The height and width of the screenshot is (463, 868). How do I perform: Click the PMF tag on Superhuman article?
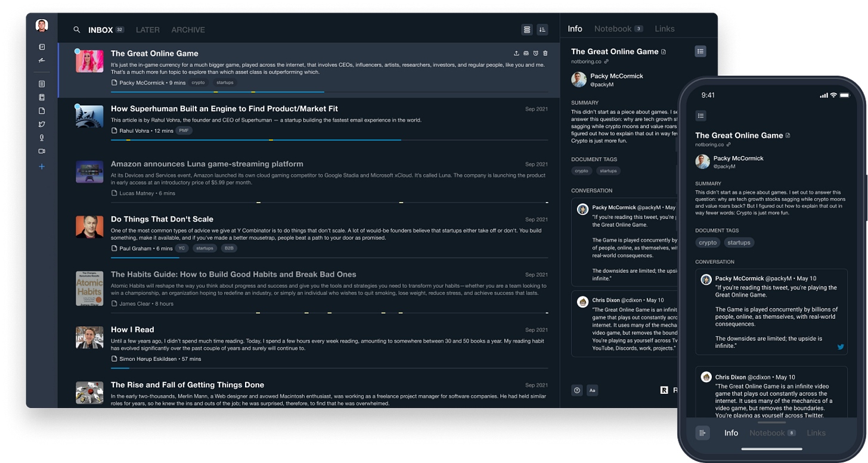point(184,130)
